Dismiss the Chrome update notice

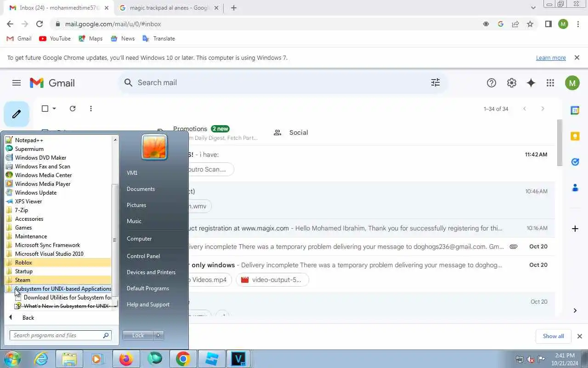577,58
